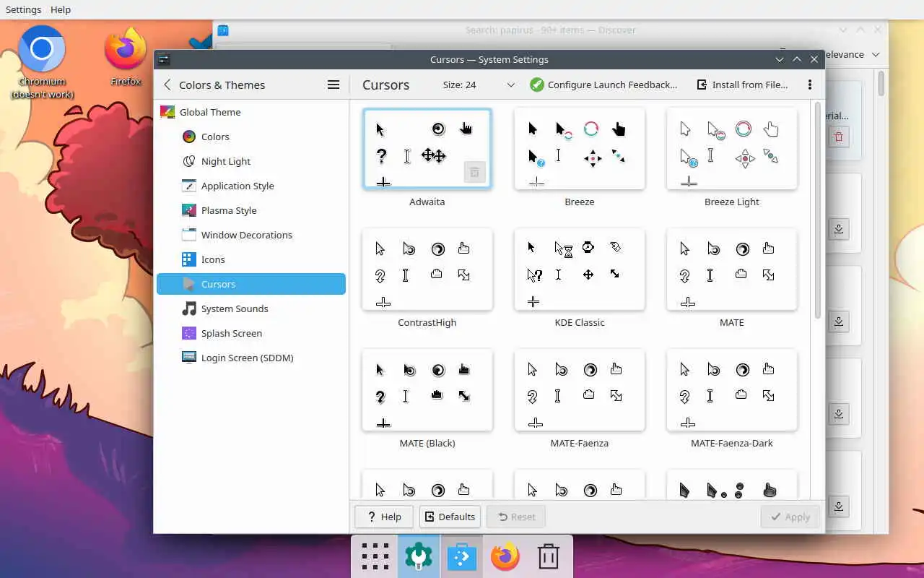Select the MATE-Faenza cursor theme
The width and height of the screenshot is (924, 578).
pyautogui.click(x=580, y=390)
